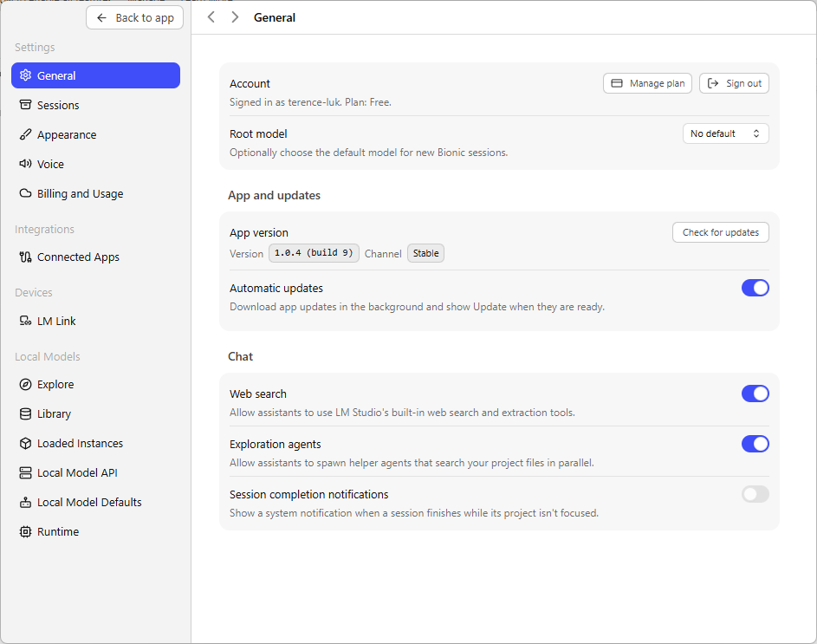
Task: Select Runtime in the sidebar
Action: coord(96,532)
